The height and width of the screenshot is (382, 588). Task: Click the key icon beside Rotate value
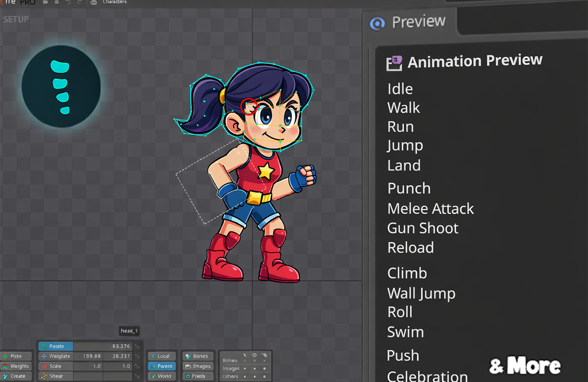point(137,347)
